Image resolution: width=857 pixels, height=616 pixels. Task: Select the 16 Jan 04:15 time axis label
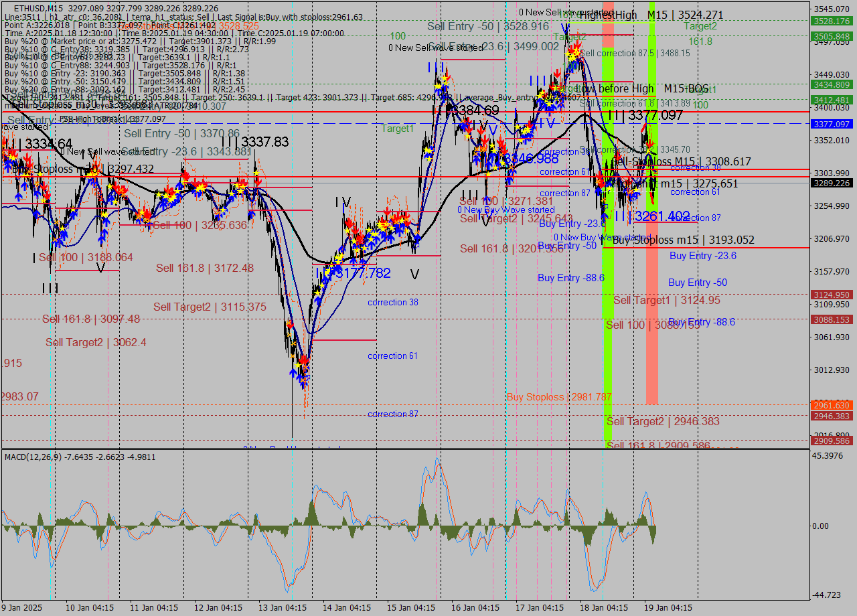click(475, 608)
